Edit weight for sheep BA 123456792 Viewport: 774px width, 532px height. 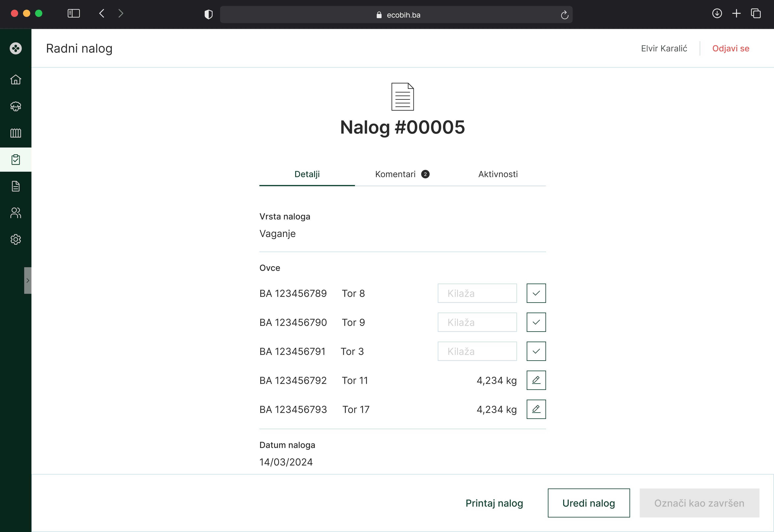click(x=536, y=380)
